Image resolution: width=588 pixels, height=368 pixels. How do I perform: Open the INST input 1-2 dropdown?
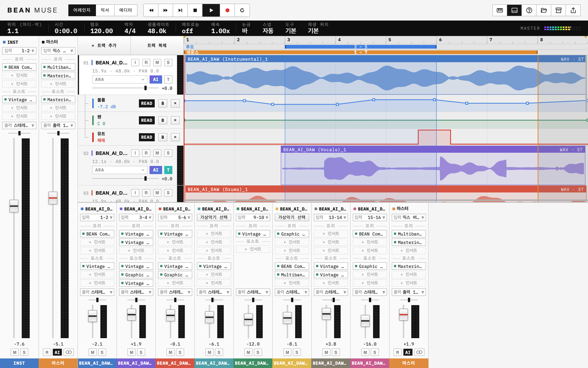[19, 51]
